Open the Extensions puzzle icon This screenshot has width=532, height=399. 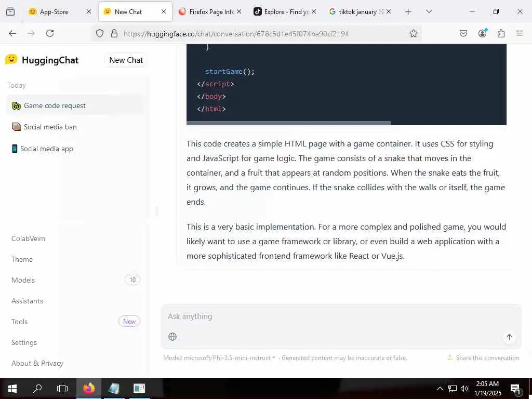[501, 33]
